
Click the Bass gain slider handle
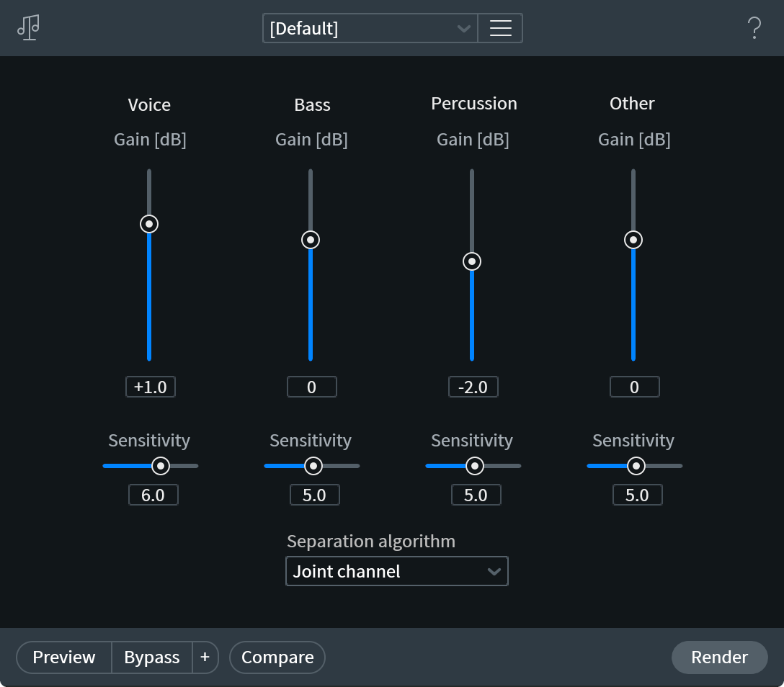pos(311,240)
